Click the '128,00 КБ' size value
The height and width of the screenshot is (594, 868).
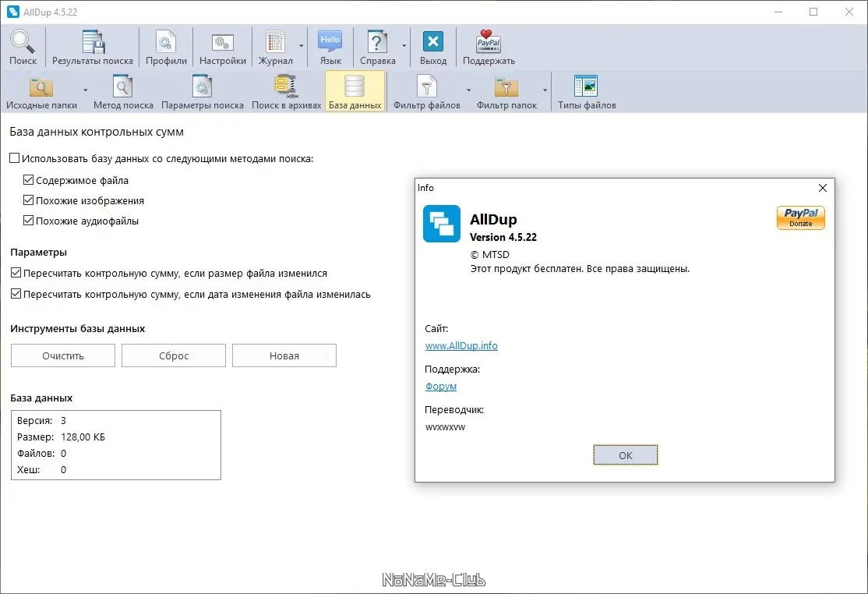(x=83, y=437)
